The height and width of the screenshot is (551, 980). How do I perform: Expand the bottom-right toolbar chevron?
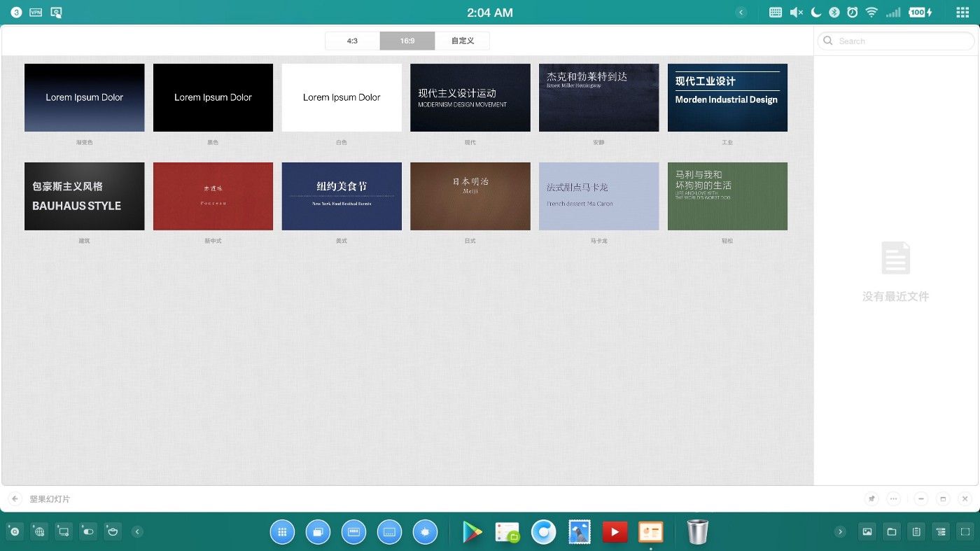pyautogui.click(x=841, y=532)
